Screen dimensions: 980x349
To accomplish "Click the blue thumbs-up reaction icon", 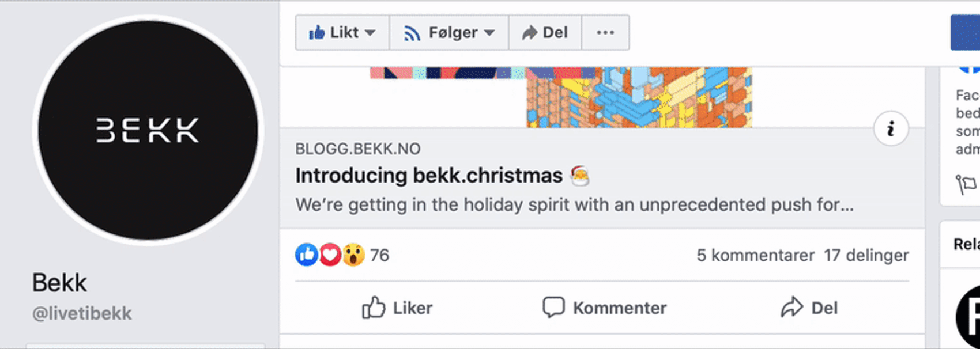I will point(307,255).
